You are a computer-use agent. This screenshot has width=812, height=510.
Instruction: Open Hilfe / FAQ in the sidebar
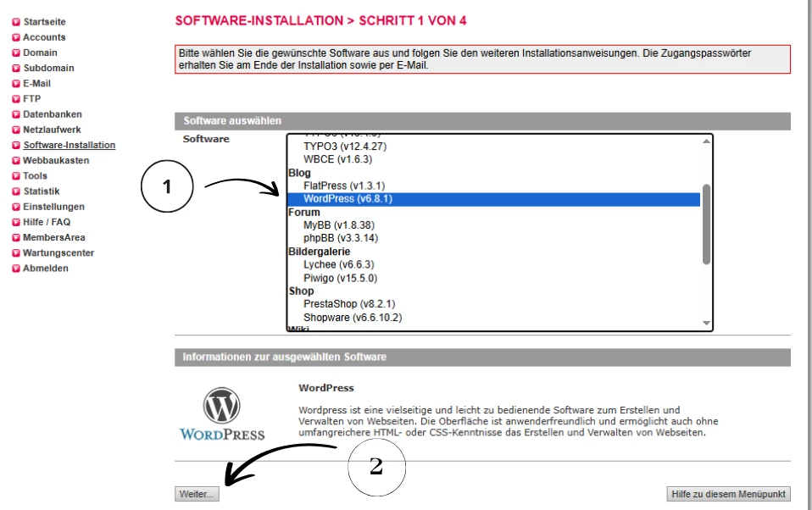pyautogui.click(x=47, y=222)
